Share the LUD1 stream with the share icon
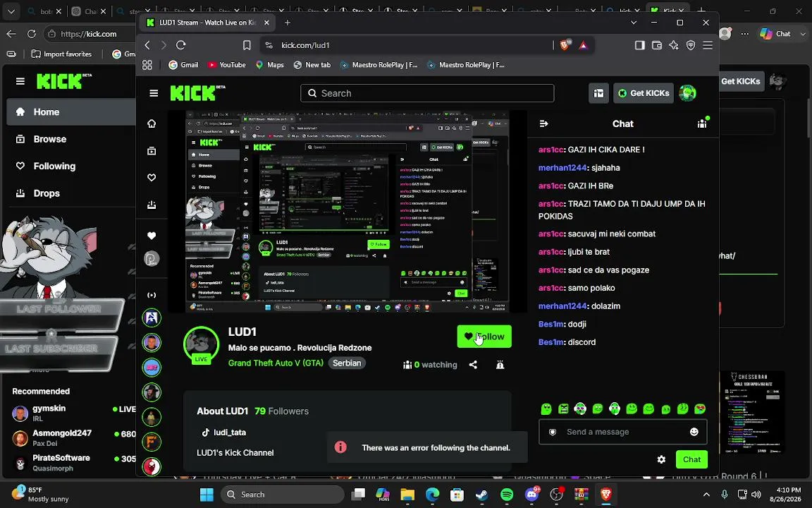The height and width of the screenshot is (508, 812). coord(474,365)
